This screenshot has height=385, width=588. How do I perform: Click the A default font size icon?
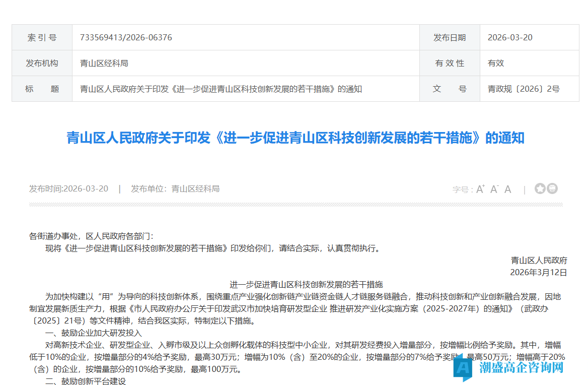click(507, 188)
